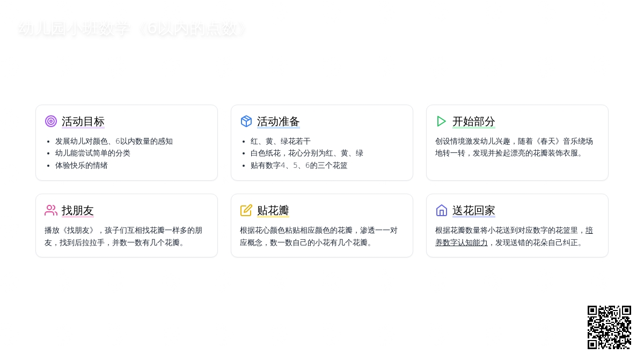
Task: Click the yellow edit icon beside 贴花瓣
Action: 246,210
